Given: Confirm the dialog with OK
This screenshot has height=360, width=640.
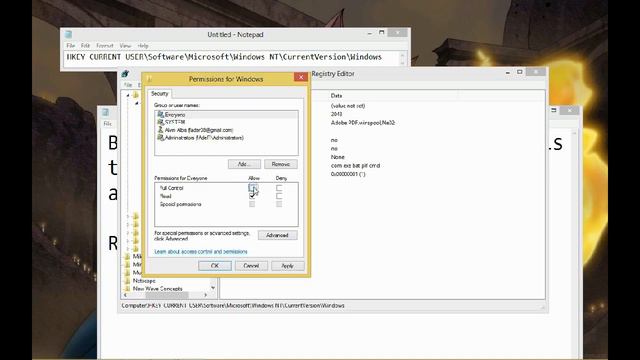Looking at the screenshot, I should (215, 266).
